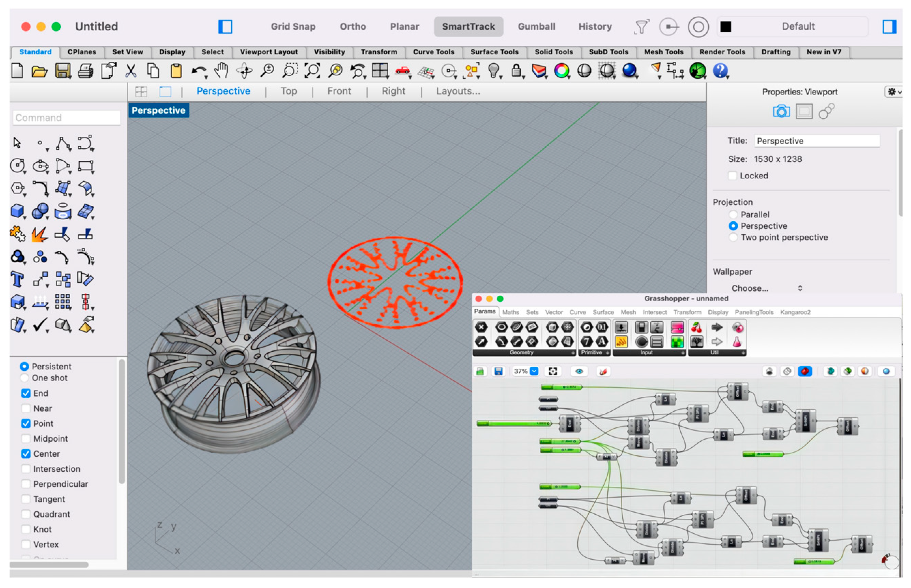Select the Persistent osnap radio button

[x=24, y=367]
